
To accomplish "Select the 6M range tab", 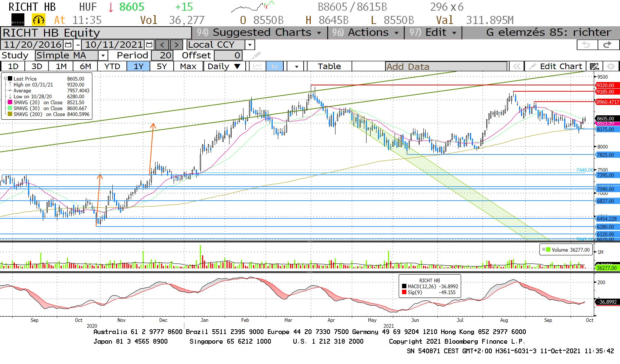I will (x=85, y=67).
